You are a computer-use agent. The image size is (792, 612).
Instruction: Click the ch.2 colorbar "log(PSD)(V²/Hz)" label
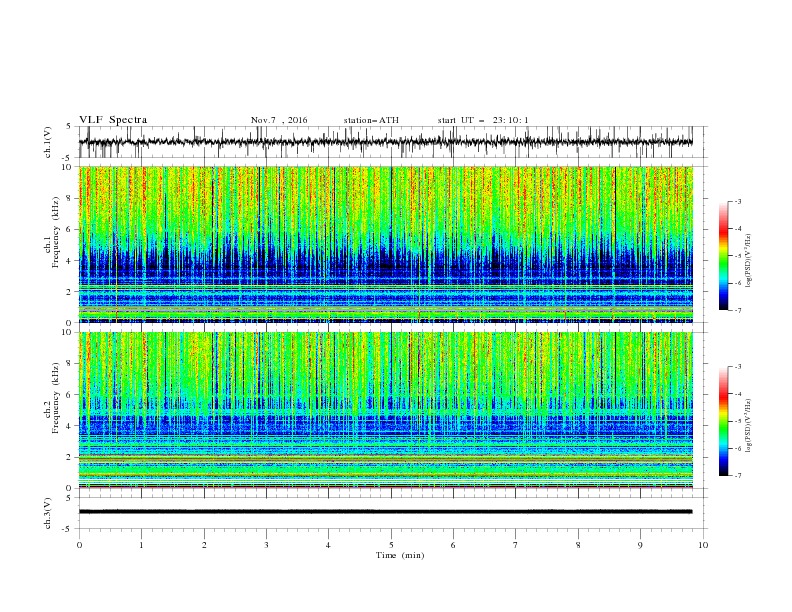(x=749, y=426)
